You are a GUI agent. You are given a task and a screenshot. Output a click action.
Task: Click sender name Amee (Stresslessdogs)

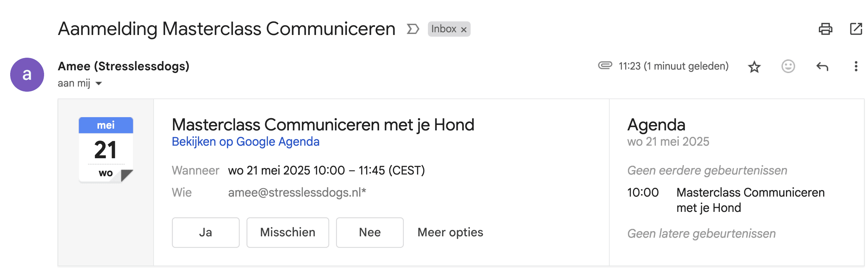click(123, 66)
